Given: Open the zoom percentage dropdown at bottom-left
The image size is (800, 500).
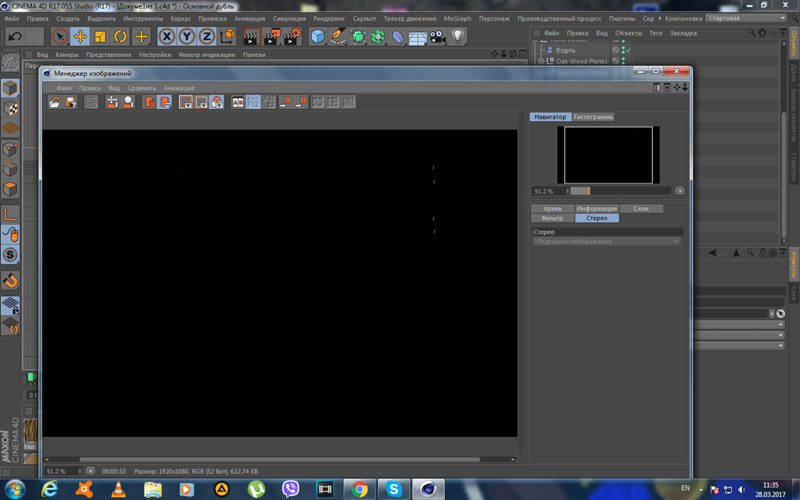Looking at the screenshot, I should [x=78, y=470].
